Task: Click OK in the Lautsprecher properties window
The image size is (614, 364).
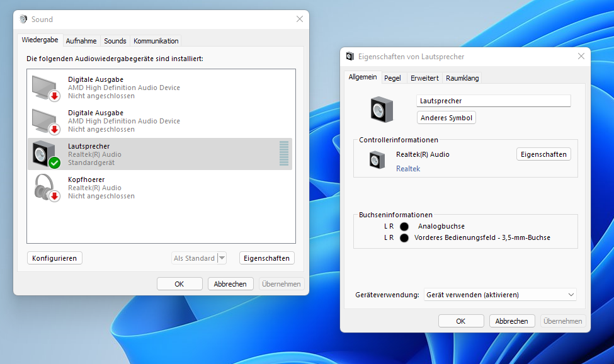Action: tap(461, 321)
